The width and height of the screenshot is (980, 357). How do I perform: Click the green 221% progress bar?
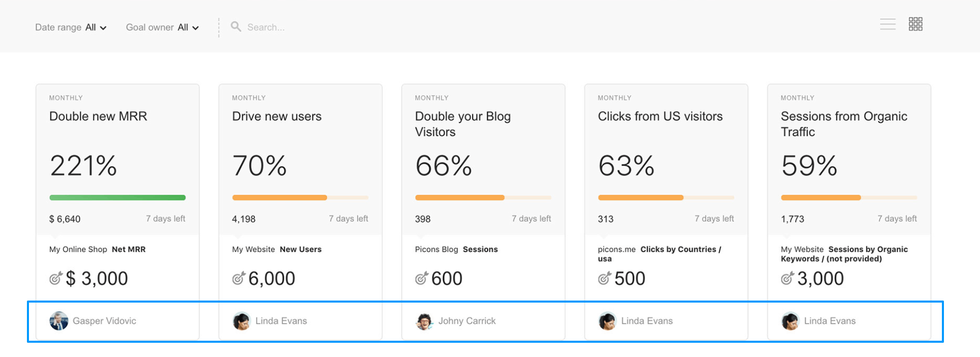point(117,198)
